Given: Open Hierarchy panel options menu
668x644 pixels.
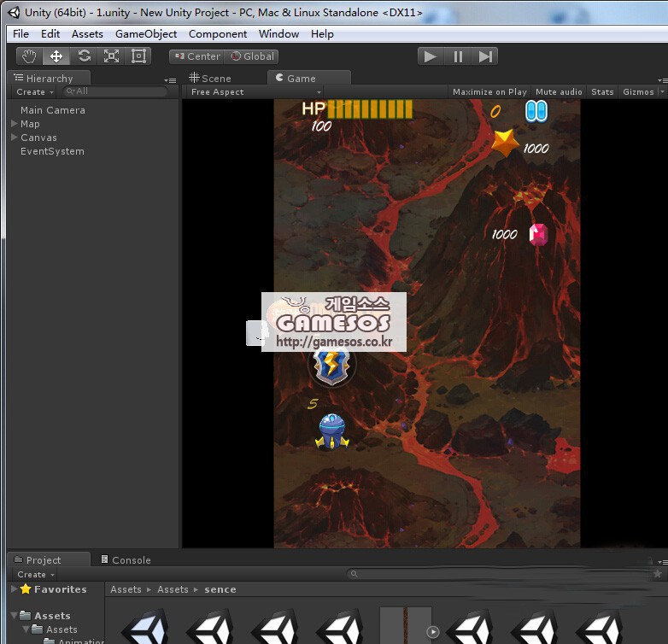Looking at the screenshot, I should pos(170,80).
